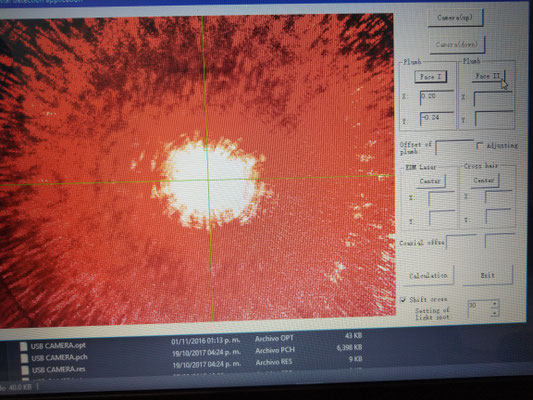Viewport: 533px width, 400px height.
Task: Click the first Coaxial offset field
Action: click(461, 242)
